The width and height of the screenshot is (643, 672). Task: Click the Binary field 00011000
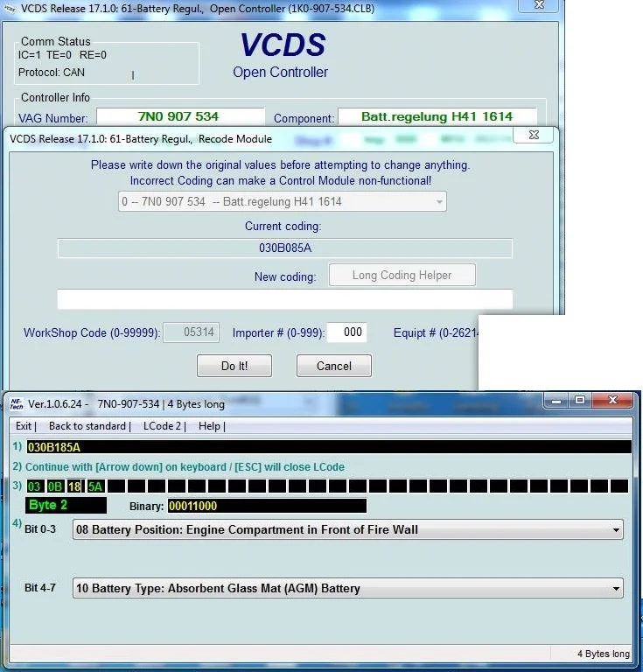point(267,506)
